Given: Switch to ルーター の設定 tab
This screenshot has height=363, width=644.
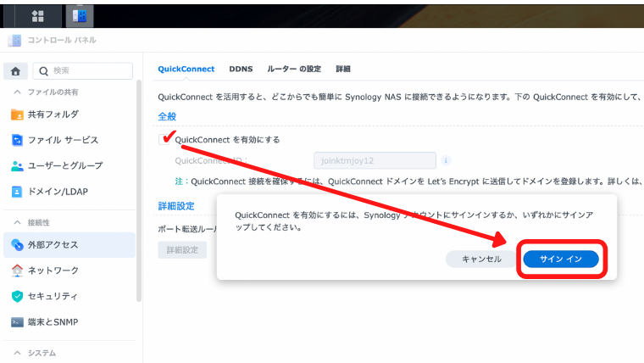Looking at the screenshot, I should coord(294,69).
